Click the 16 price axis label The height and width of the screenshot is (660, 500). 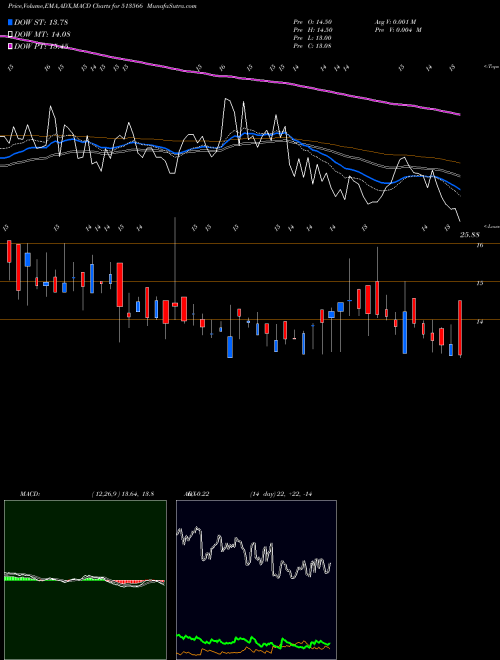coord(479,245)
